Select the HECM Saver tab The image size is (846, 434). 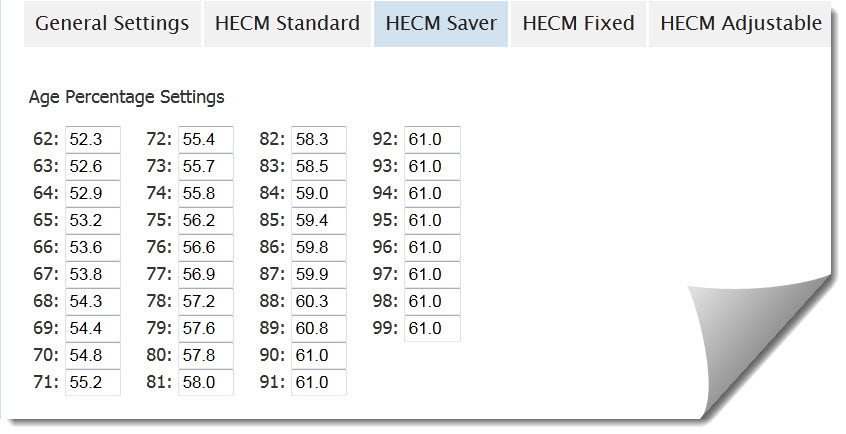(x=441, y=24)
